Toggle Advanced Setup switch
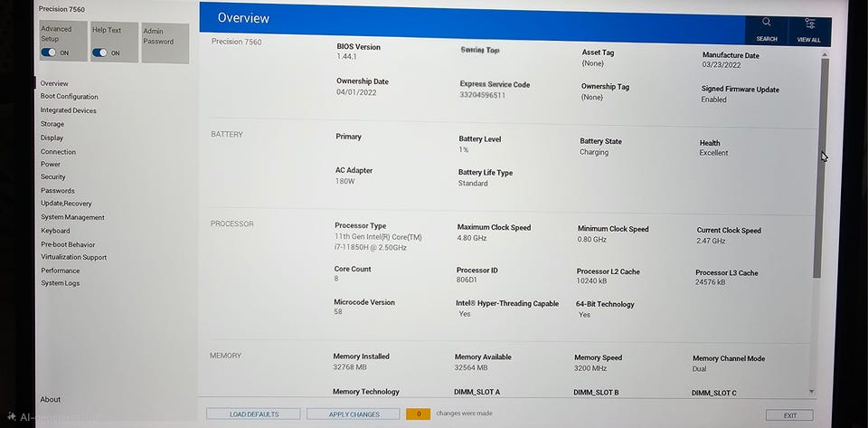This screenshot has width=868, height=428. (48, 52)
